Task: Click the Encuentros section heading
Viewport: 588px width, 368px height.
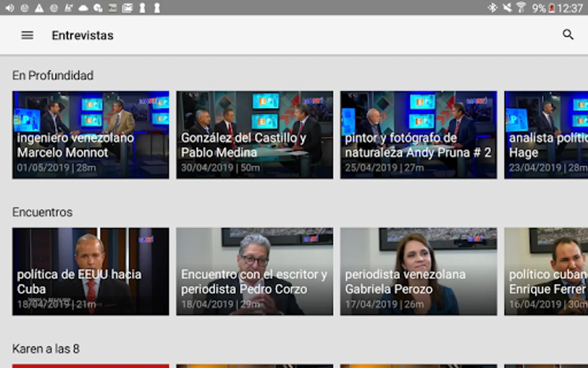Action: click(42, 212)
